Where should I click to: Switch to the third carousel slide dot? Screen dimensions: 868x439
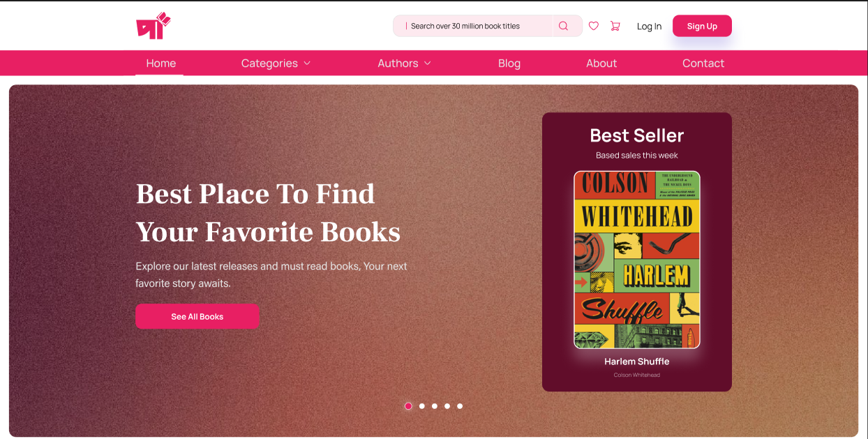coord(434,406)
